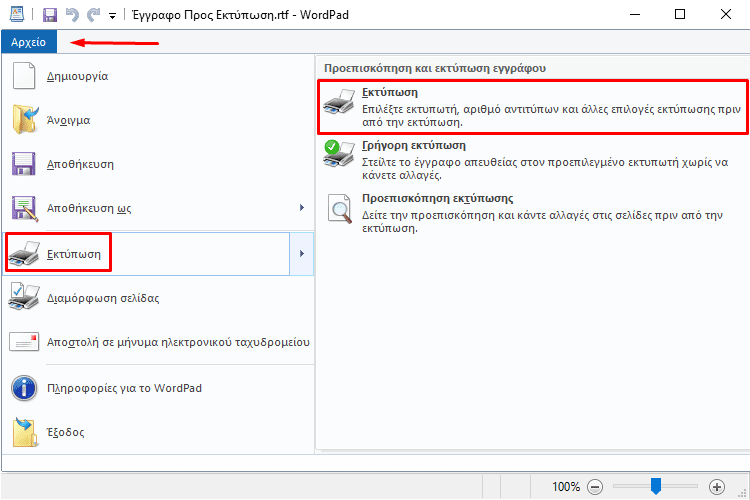
Task: Click the floppy disk icon for Αποθήκευση
Action: tap(23, 164)
